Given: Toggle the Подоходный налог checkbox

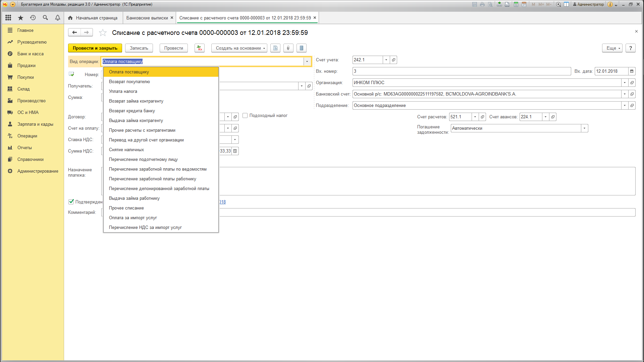Looking at the screenshot, I should click(x=245, y=115).
